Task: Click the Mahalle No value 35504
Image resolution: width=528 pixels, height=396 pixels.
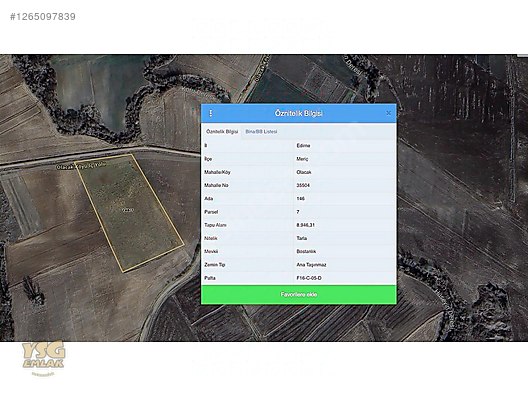Action: (303, 185)
